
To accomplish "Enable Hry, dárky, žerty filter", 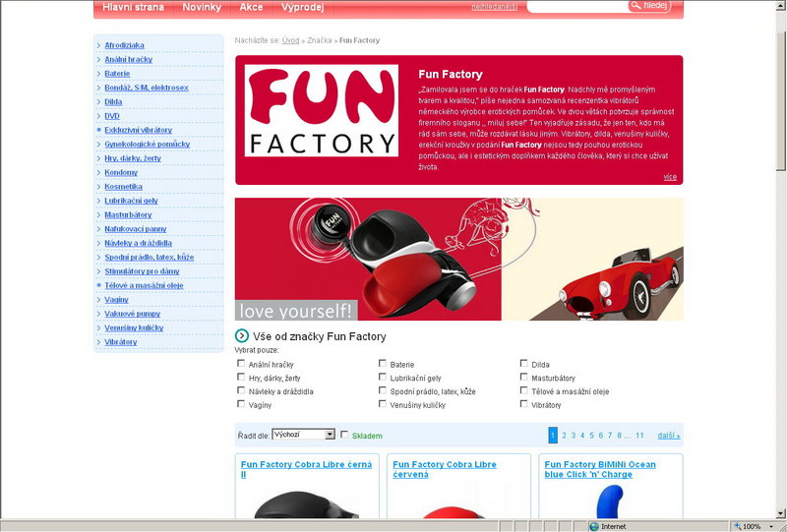I will click(241, 377).
